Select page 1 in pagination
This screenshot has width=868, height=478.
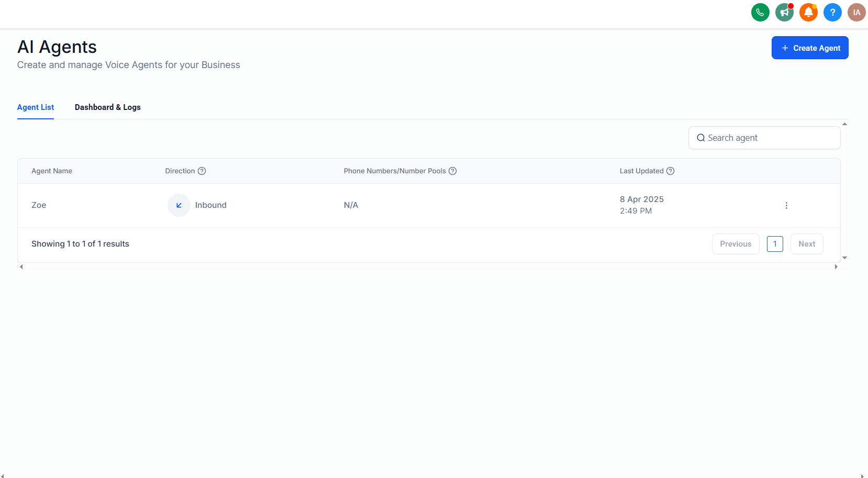click(x=775, y=244)
